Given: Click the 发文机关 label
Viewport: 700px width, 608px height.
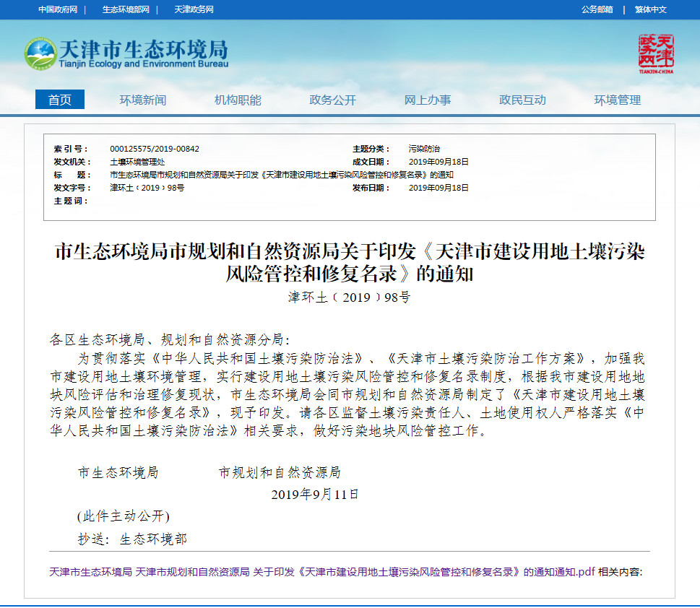Looking at the screenshot, I should click(72, 162).
